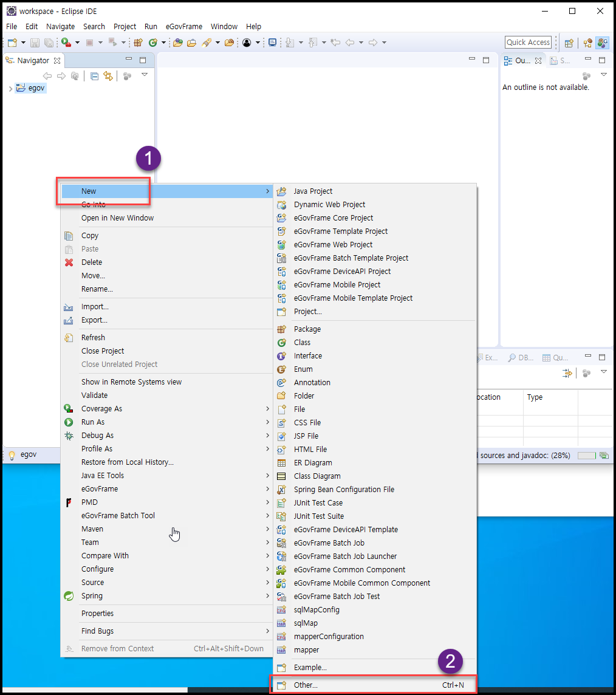Expand the Maven submenu
The height and width of the screenshot is (695, 616).
[x=166, y=529]
